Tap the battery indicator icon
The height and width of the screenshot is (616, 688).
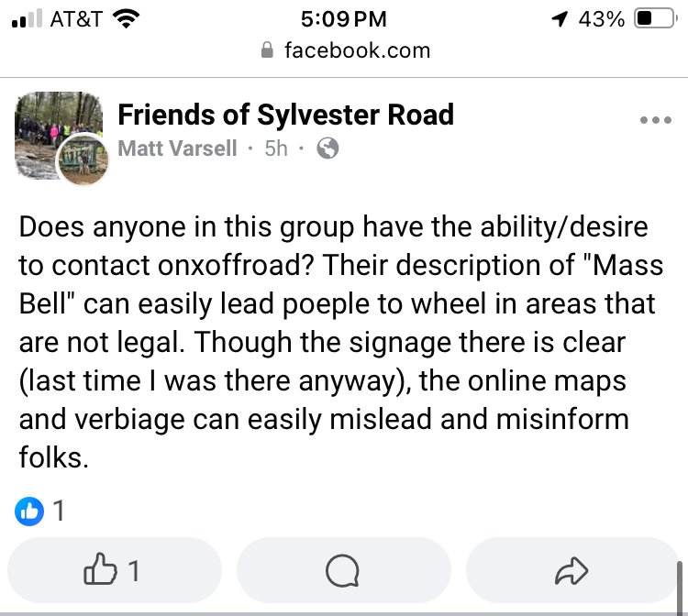[x=656, y=19]
